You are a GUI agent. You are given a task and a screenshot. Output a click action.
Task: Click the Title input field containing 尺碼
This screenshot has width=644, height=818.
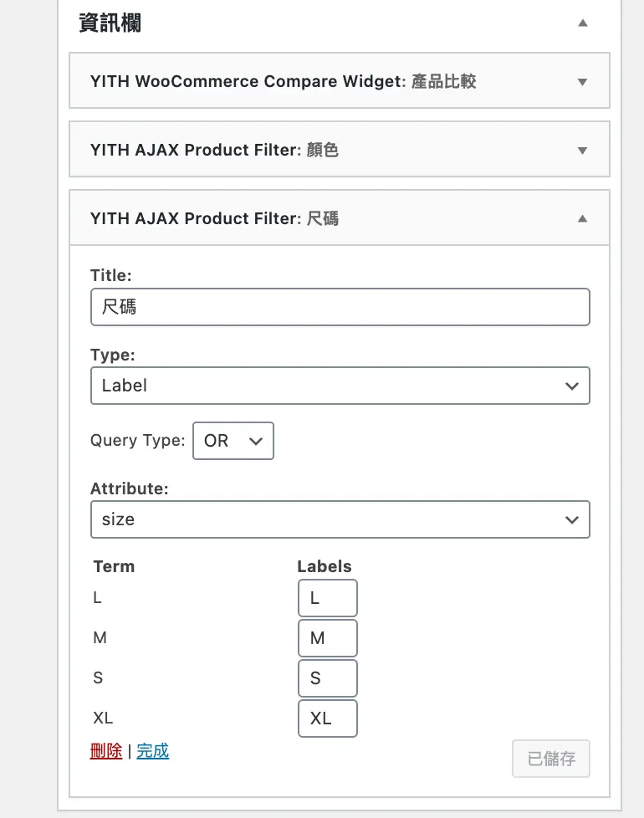point(340,307)
